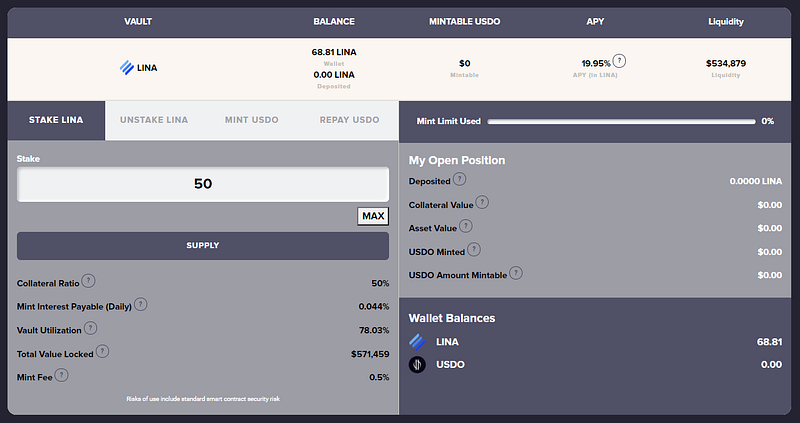Click the MAX button

coord(373,216)
